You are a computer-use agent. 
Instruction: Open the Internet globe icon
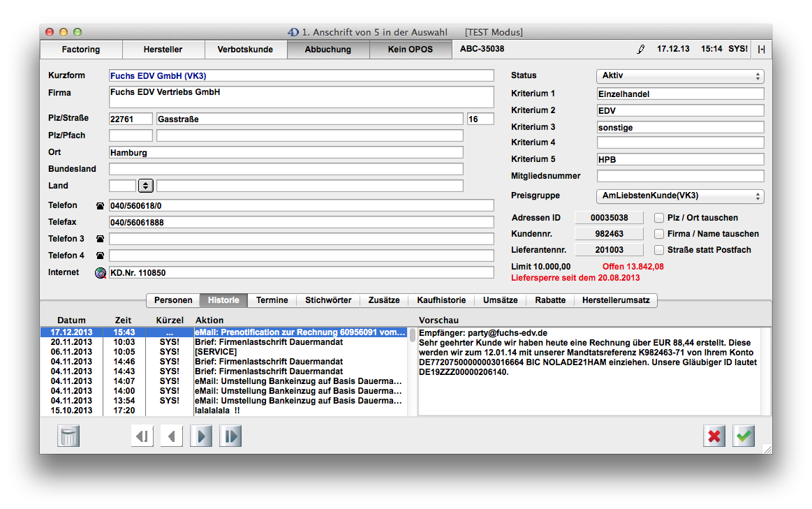pos(101,273)
